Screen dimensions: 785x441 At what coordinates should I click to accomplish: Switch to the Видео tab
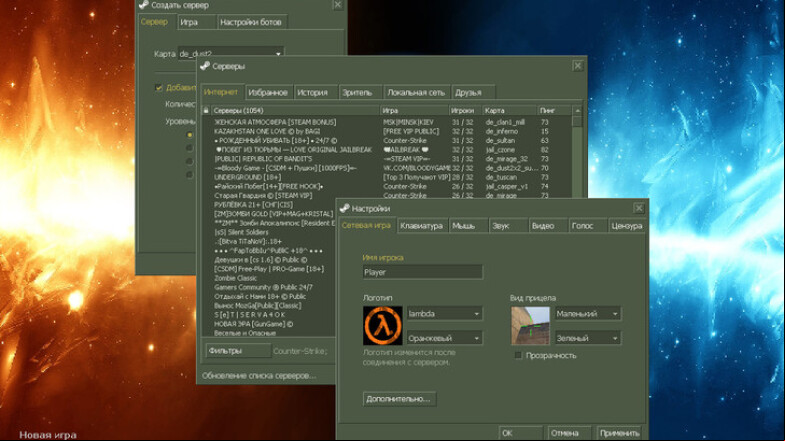(x=548, y=226)
